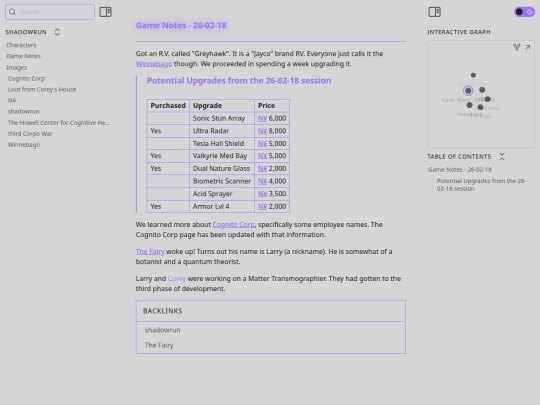Toggle the right sidebar panel icon
Image resolution: width=540 pixels, height=405 pixels.
[x=435, y=12]
